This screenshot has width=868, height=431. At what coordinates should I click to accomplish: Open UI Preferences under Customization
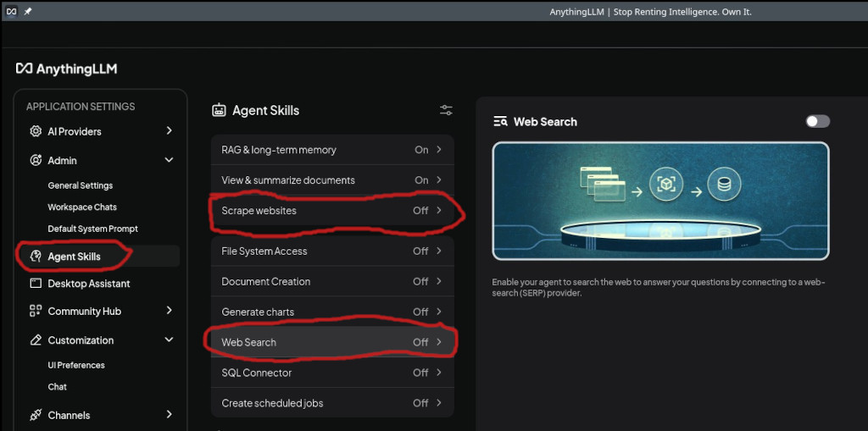click(x=76, y=365)
